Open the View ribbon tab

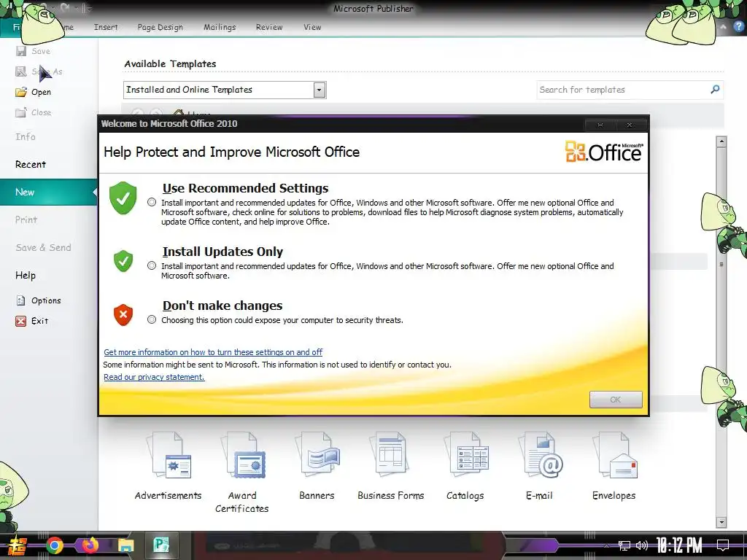[x=312, y=27]
